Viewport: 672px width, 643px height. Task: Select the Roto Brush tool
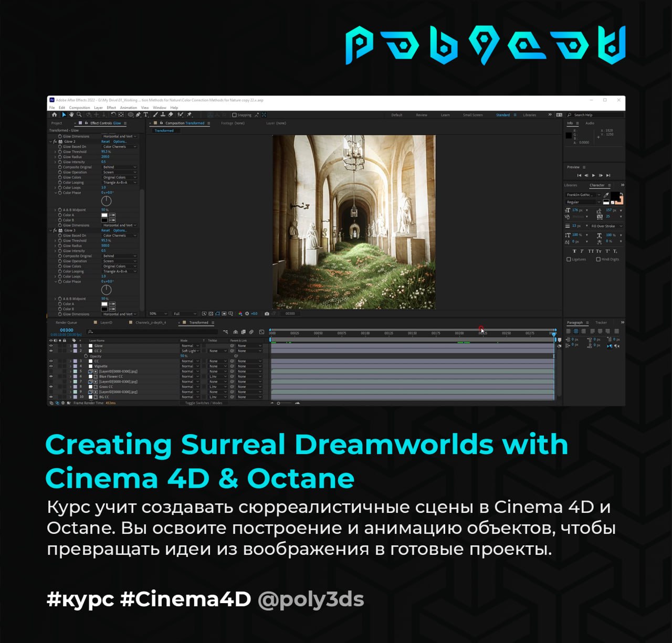(180, 114)
